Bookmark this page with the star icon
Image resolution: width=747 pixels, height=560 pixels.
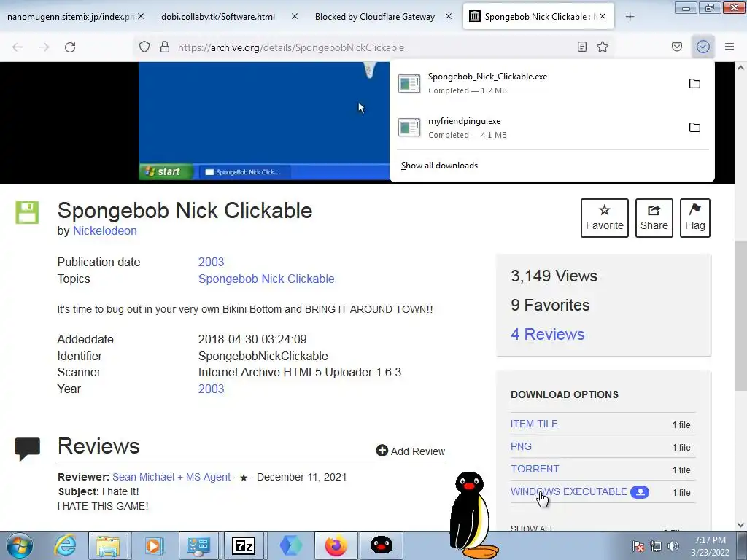(603, 47)
